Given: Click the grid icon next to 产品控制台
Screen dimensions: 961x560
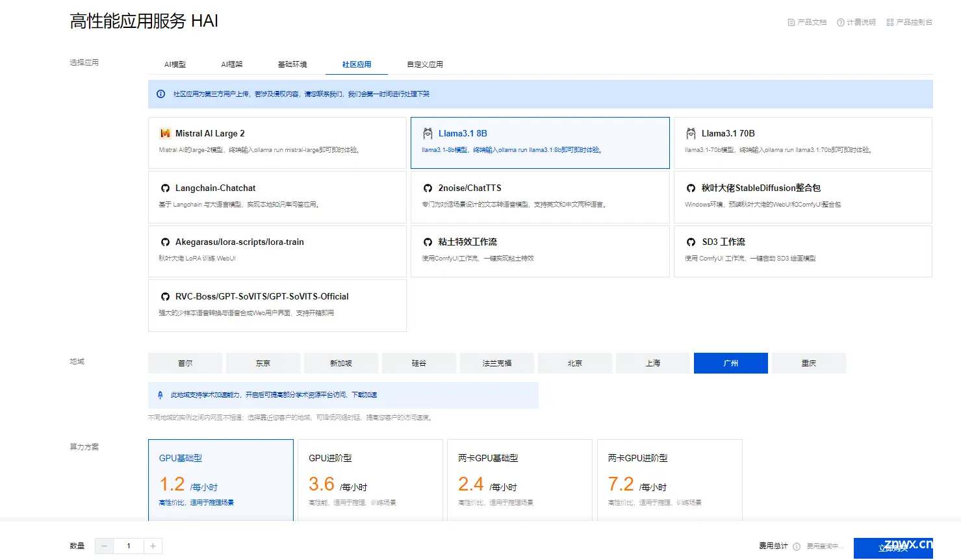Looking at the screenshot, I should point(890,22).
